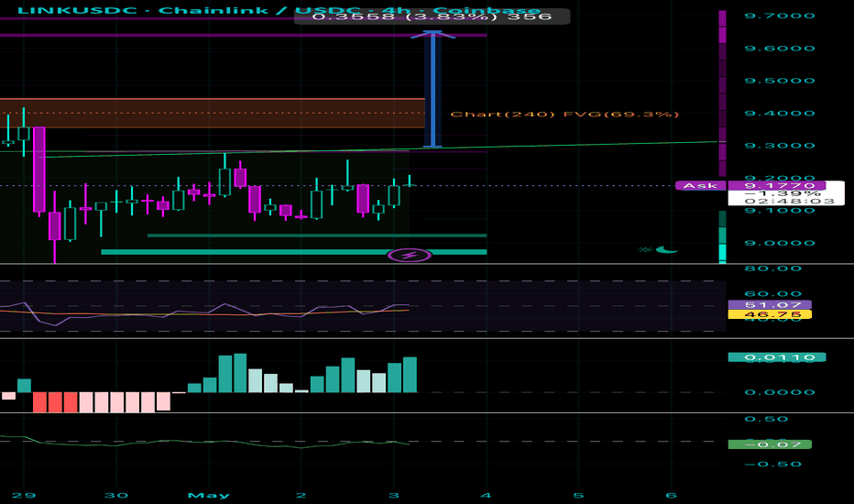
Task: Click the purple 51.07 RSI value label
Action: click(770, 304)
